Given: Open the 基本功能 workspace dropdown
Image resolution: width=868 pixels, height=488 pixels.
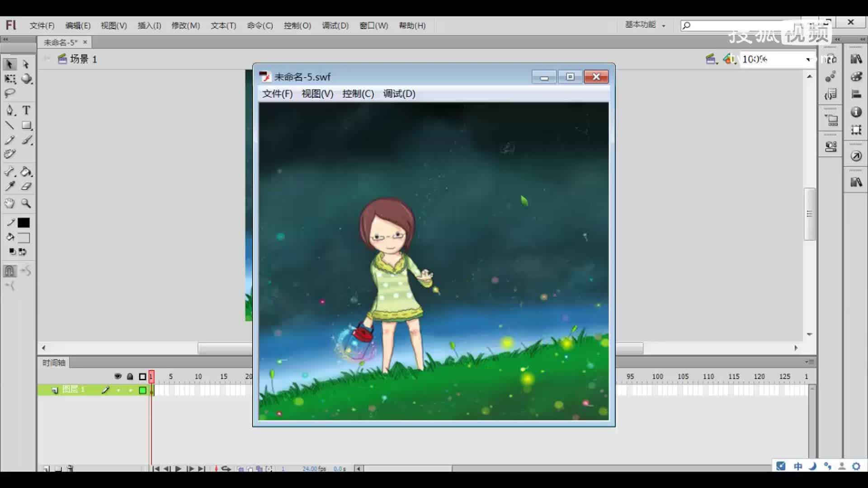Looking at the screenshot, I should pyautogui.click(x=644, y=25).
